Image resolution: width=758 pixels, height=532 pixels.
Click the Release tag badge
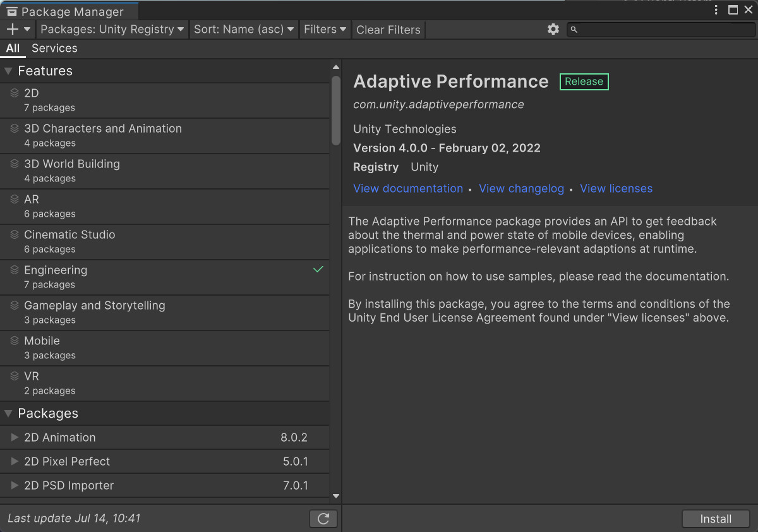tap(584, 82)
